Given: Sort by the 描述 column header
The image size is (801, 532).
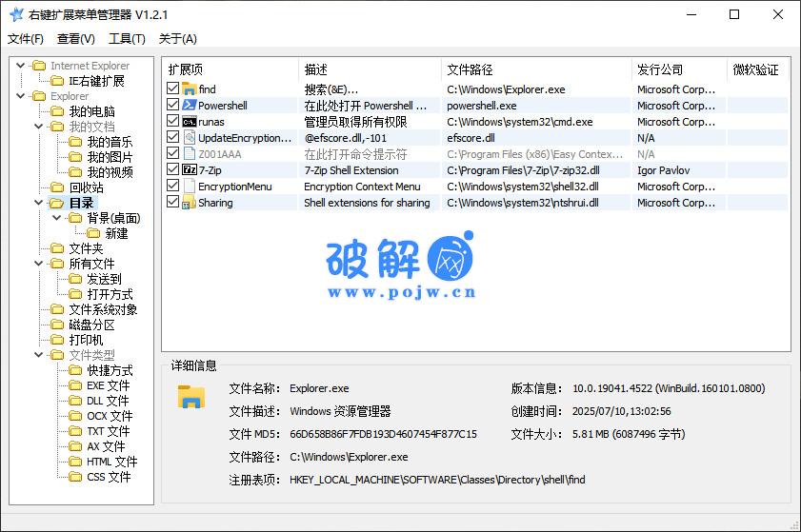Looking at the screenshot, I should [370, 69].
